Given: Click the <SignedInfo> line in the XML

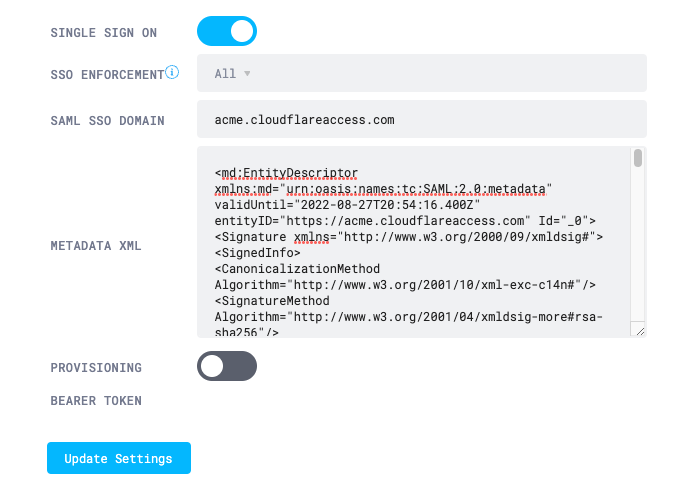Looking at the screenshot, I should pos(251,253).
